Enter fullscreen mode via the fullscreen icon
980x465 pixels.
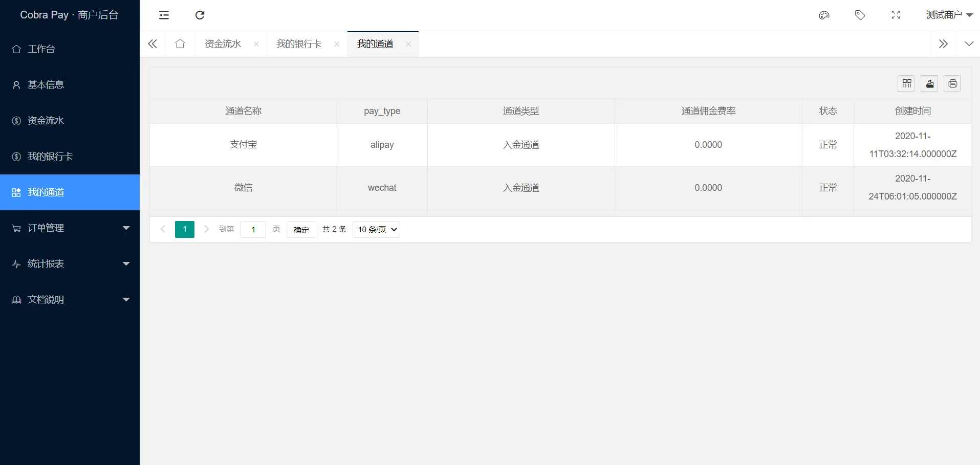tap(896, 15)
